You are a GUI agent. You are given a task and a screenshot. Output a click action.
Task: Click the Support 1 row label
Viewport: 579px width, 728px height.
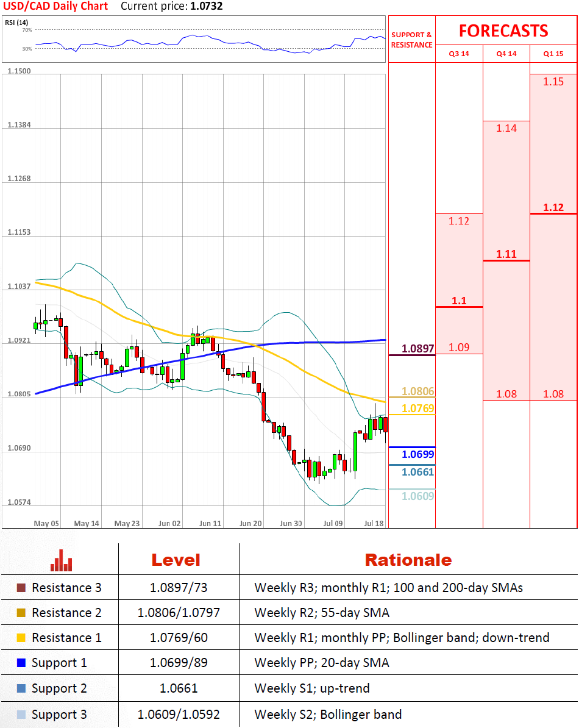coord(59,663)
